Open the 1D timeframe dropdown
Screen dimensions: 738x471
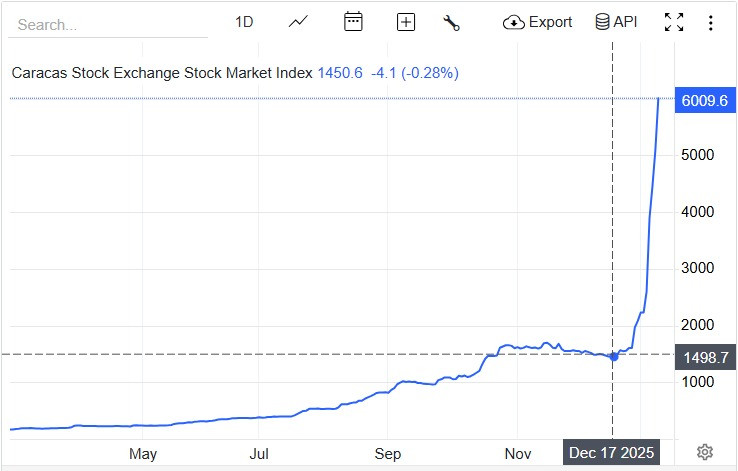pyautogui.click(x=244, y=22)
